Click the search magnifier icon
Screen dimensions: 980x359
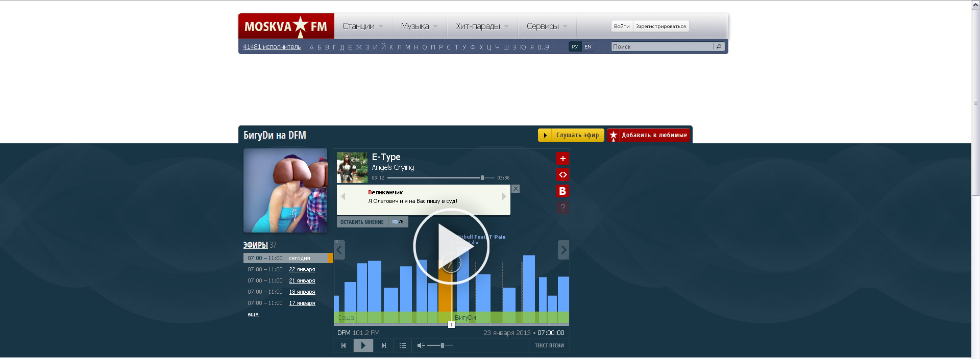click(x=719, y=46)
